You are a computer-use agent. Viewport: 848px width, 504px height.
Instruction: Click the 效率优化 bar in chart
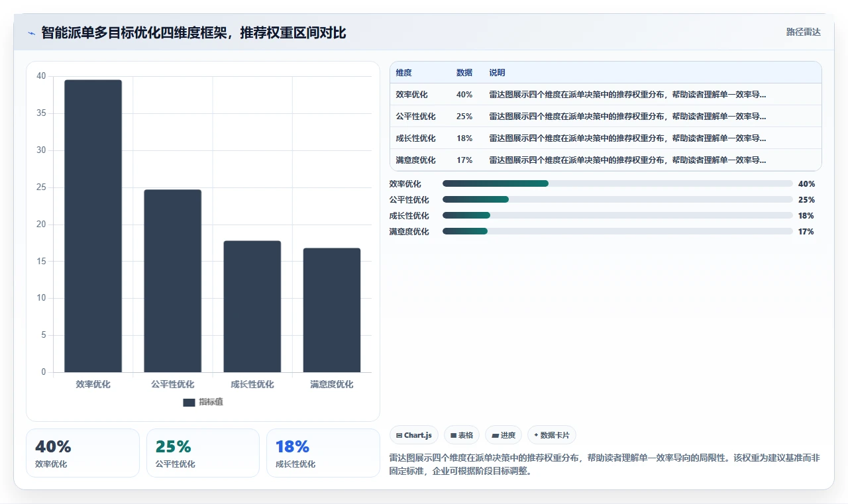click(93, 226)
